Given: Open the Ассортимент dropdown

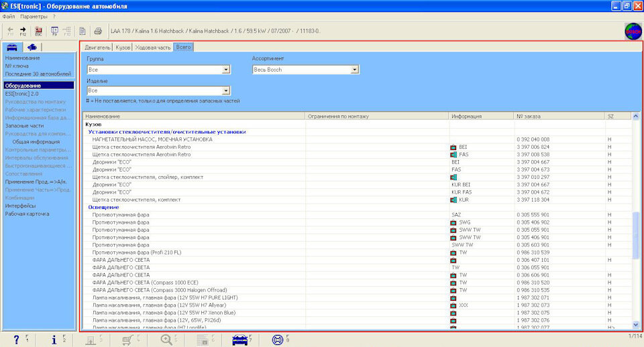Looking at the screenshot, I should tap(354, 70).
